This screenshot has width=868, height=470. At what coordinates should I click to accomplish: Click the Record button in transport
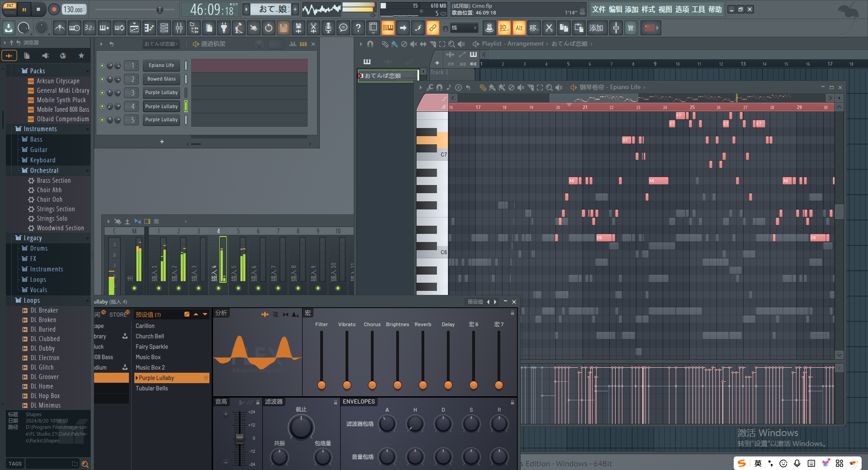coord(54,9)
